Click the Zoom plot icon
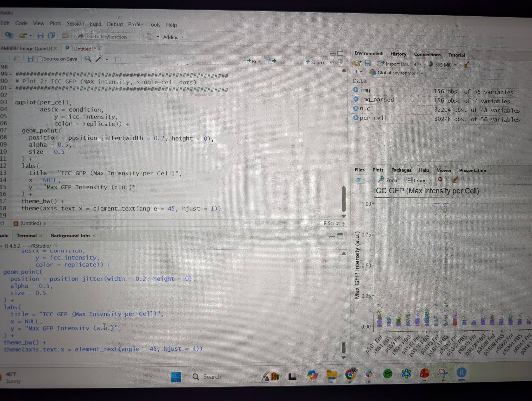 (x=388, y=180)
